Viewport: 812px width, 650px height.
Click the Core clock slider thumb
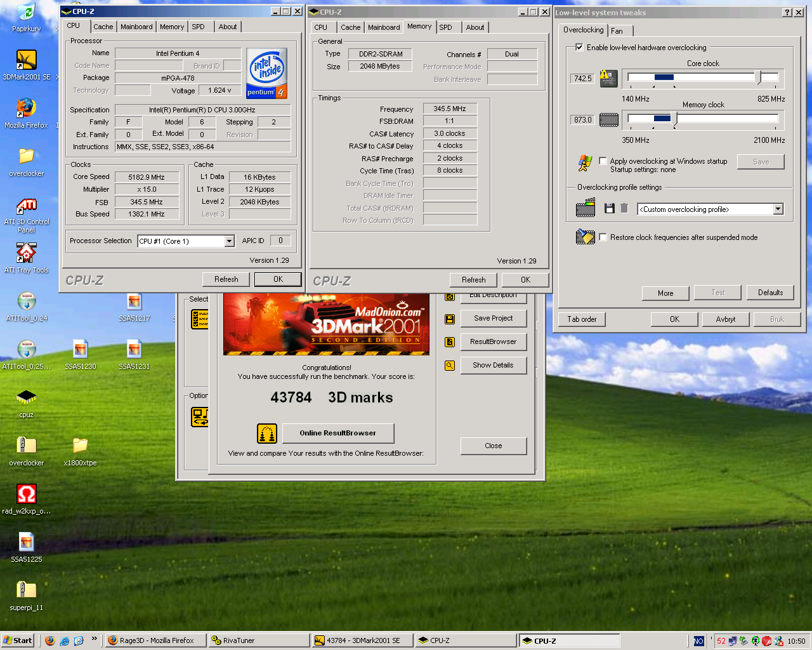[x=758, y=77]
